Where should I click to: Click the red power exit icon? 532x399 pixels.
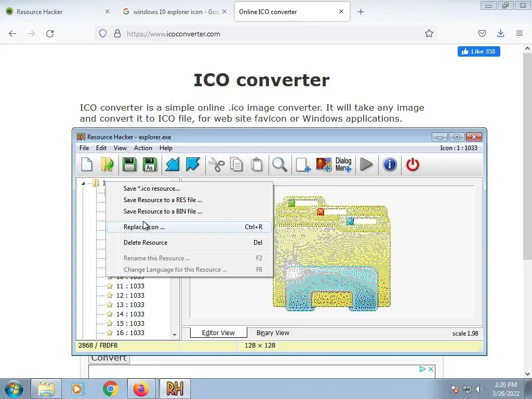click(x=413, y=165)
